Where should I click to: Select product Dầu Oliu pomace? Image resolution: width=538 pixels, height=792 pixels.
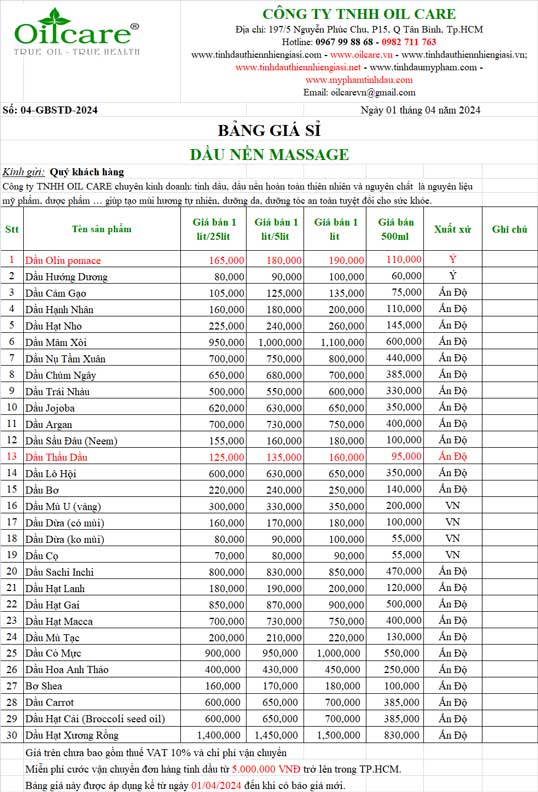tap(63, 260)
